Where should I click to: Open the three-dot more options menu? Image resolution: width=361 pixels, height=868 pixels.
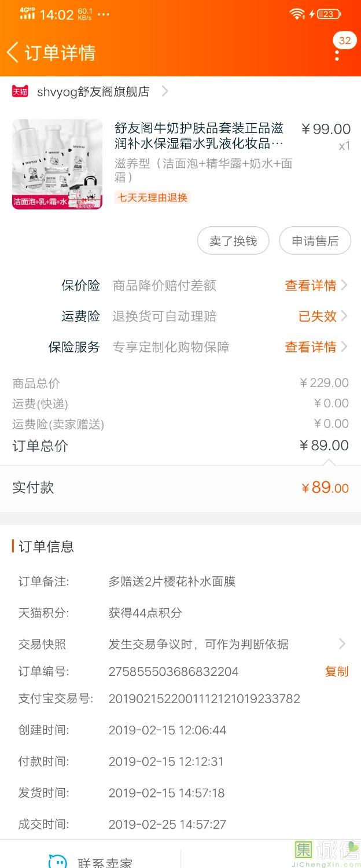pyautogui.click(x=337, y=55)
